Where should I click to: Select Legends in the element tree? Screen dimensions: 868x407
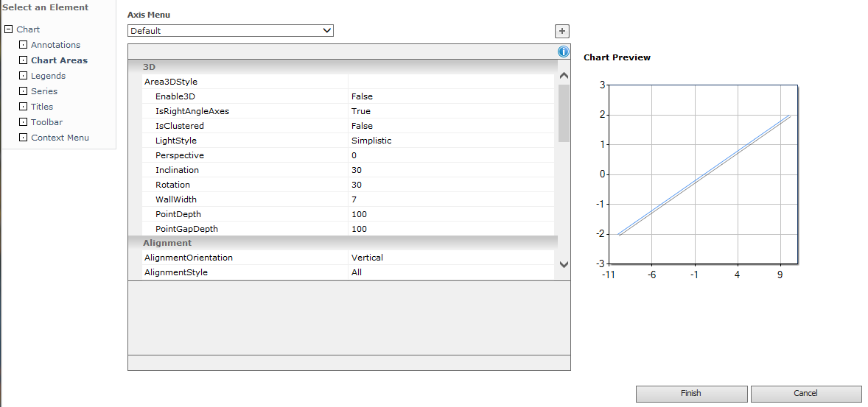pos(48,76)
